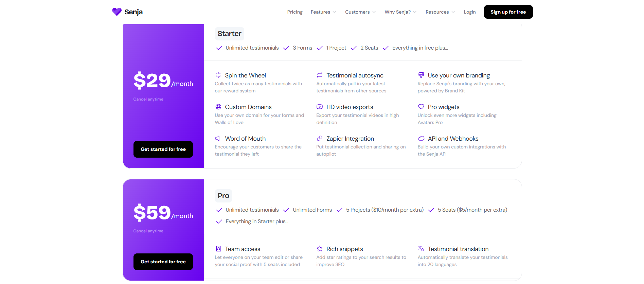
Task: Open the Resources menu item
Action: [x=437, y=12]
